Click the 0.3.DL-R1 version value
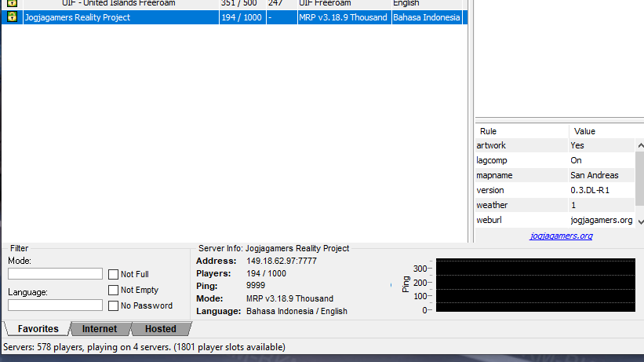Viewport: 644px width, 362px height. 590,190
